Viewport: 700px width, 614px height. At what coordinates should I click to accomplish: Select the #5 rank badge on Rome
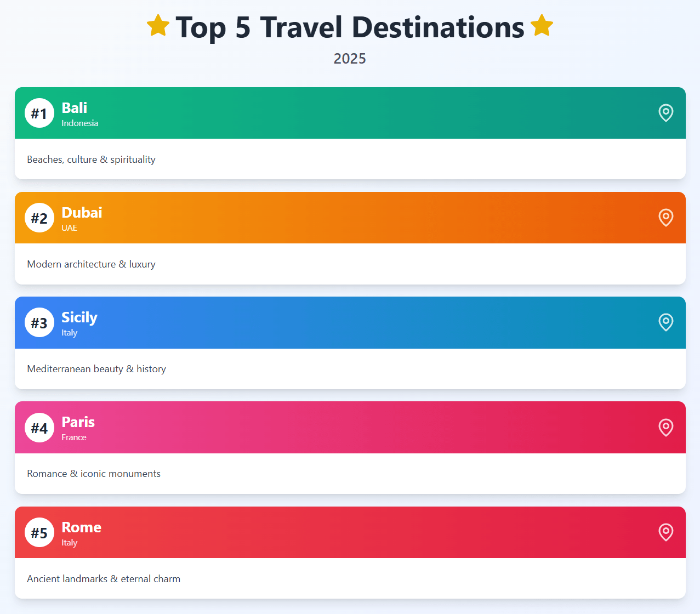pos(39,532)
